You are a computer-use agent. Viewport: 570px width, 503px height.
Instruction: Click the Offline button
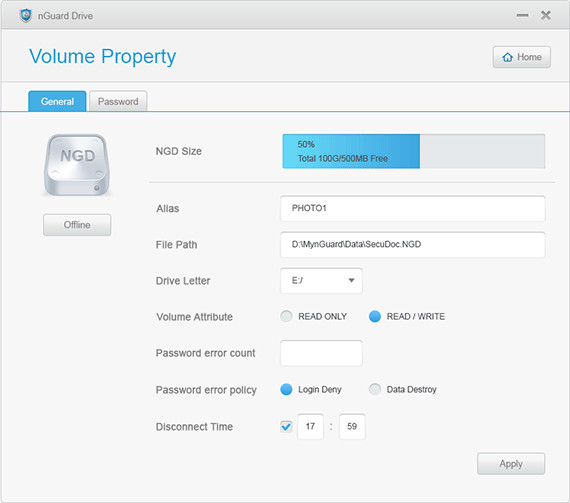click(x=77, y=225)
